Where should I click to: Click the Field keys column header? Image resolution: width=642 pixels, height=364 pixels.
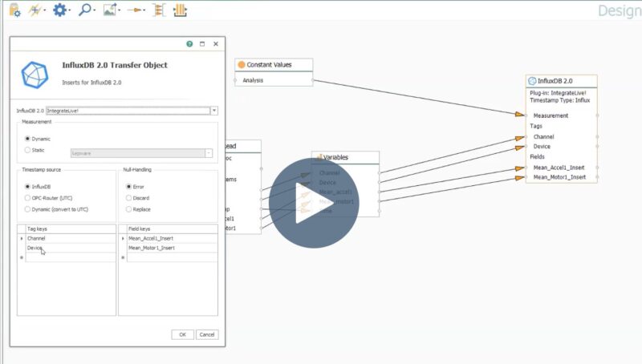pyautogui.click(x=172, y=229)
